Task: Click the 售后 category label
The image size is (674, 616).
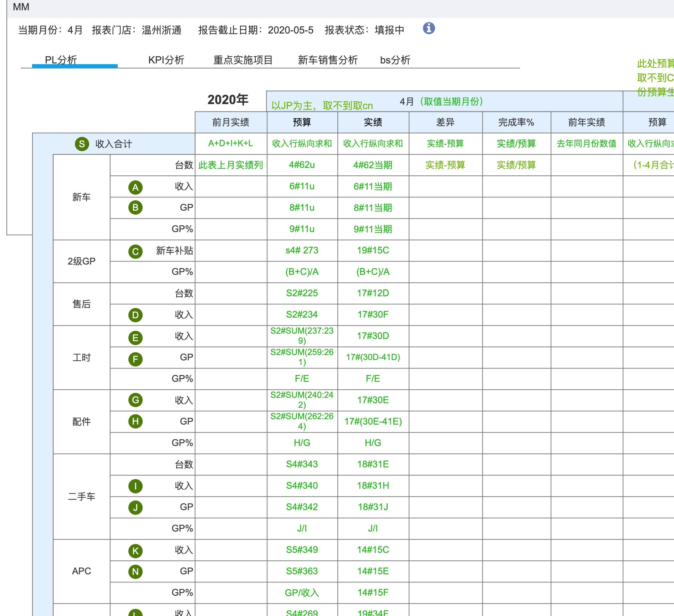Action: 82,304
